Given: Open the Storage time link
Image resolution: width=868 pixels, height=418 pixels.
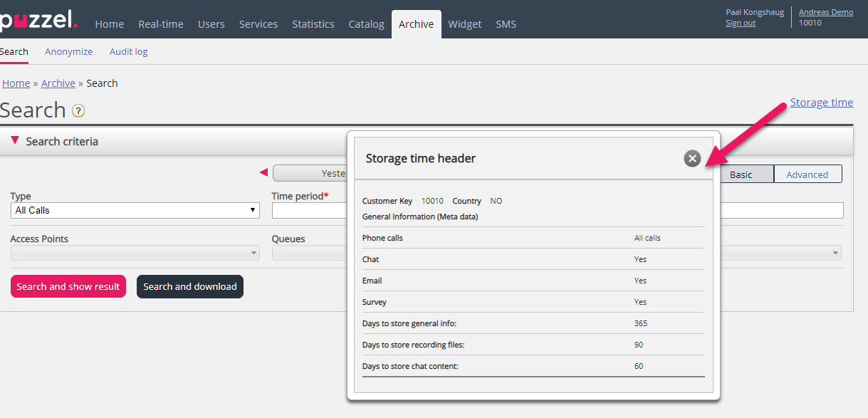Looking at the screenshot, I should point(821,103).
